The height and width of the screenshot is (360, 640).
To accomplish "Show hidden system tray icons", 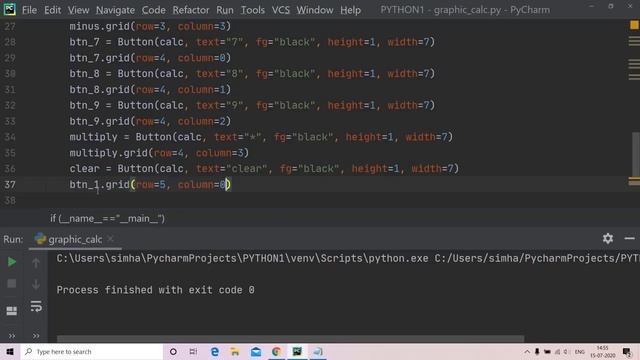I will click(x=527, y=351).
